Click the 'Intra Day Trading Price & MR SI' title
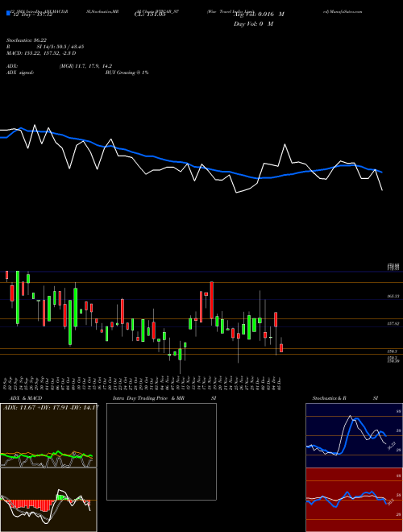This screenshot has width=403, height=532. click(164, 398)
